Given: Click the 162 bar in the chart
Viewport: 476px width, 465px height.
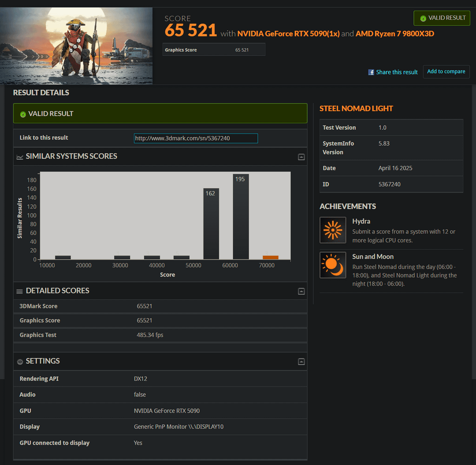Looking at the screenshot, I should point(211,224).
